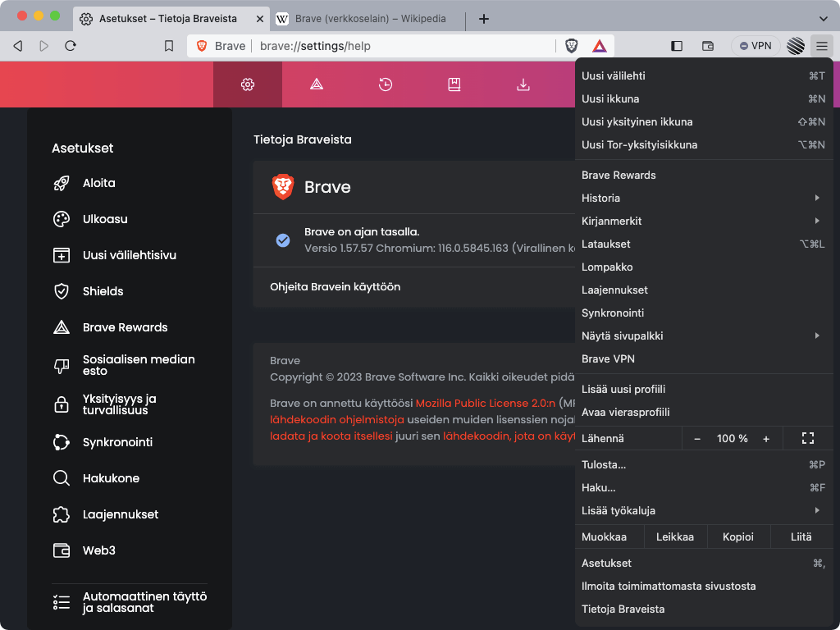Click the bookmarks icon in settings header
The image size is (840, 630).
coord(454,84)
